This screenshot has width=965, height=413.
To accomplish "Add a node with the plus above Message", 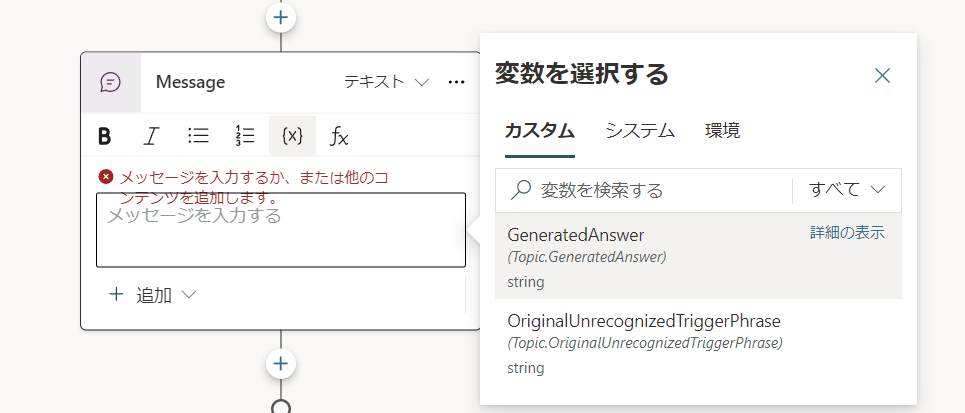I will point(281,17).
